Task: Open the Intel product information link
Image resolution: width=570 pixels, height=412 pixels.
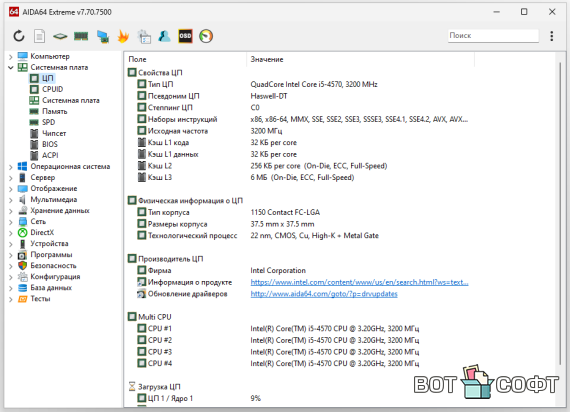Action: [x=359, y=282]
